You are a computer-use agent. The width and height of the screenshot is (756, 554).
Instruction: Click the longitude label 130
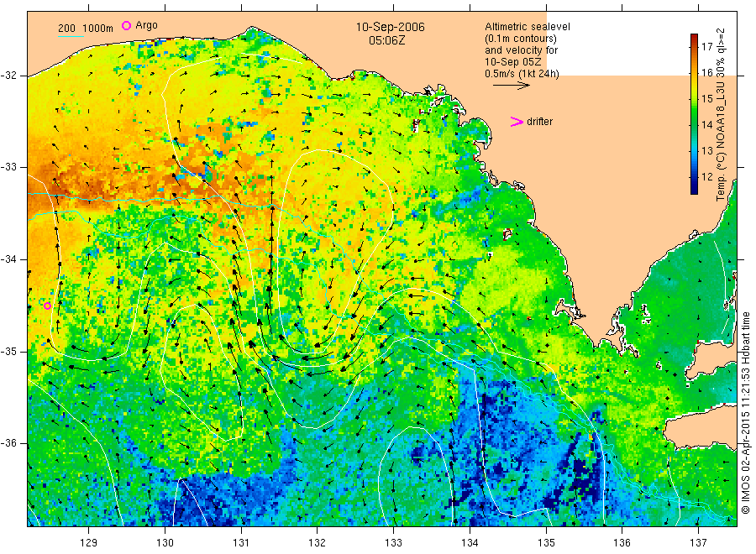(165, 543)
